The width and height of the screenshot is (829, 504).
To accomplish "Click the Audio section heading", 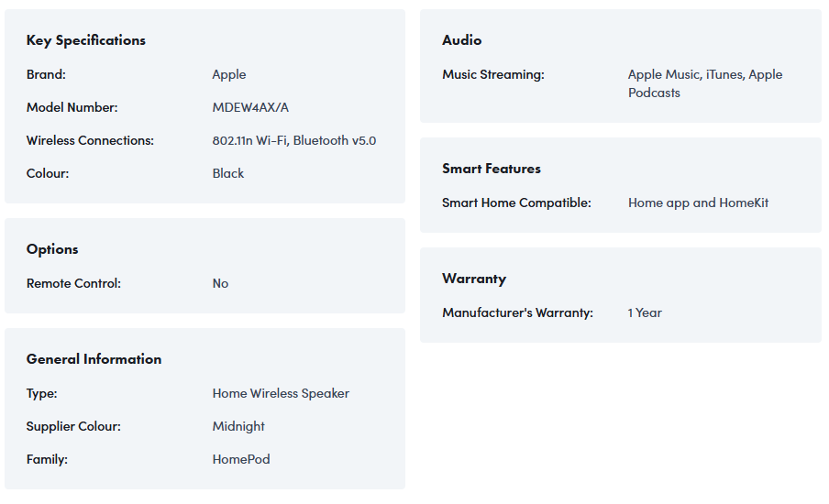I will coord(461,40).
